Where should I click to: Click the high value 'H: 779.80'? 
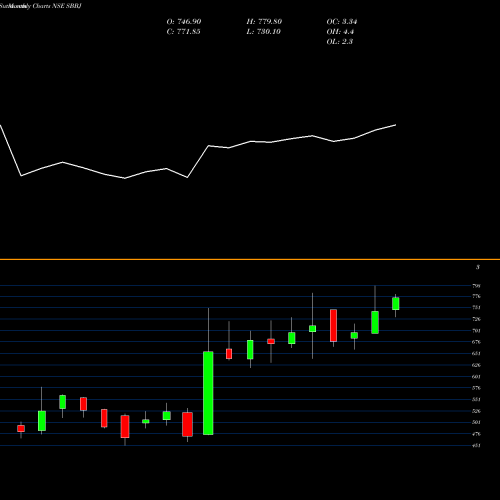[x=264, y=22]
